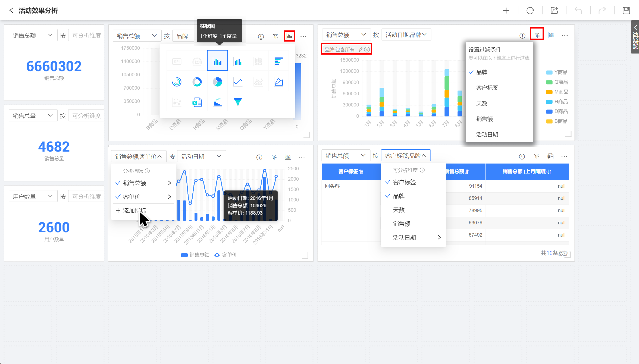Screen dimensions: 639x364
Task: Click 添加指标 to add a metric
Action: coord(134,211)
